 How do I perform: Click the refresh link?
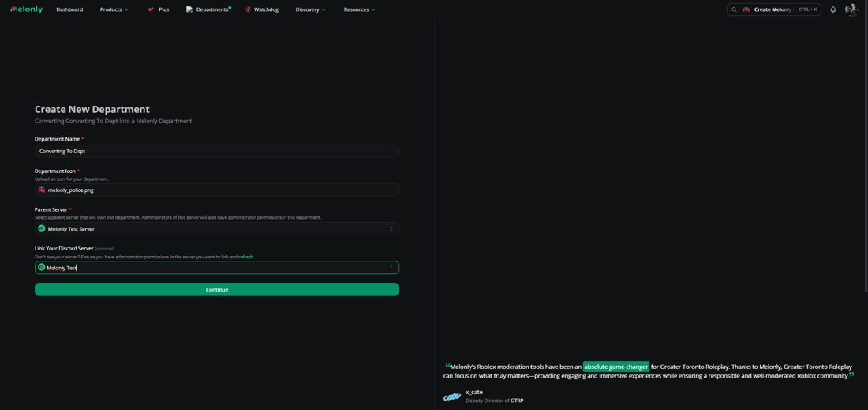pyautogui.click(x=245, y=257)
